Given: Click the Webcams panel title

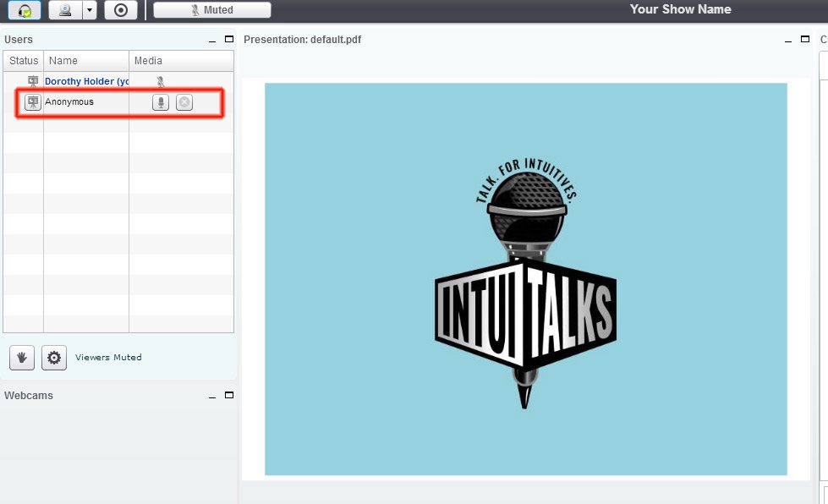Looking at the screenshot, I should (x=29, y=395).
